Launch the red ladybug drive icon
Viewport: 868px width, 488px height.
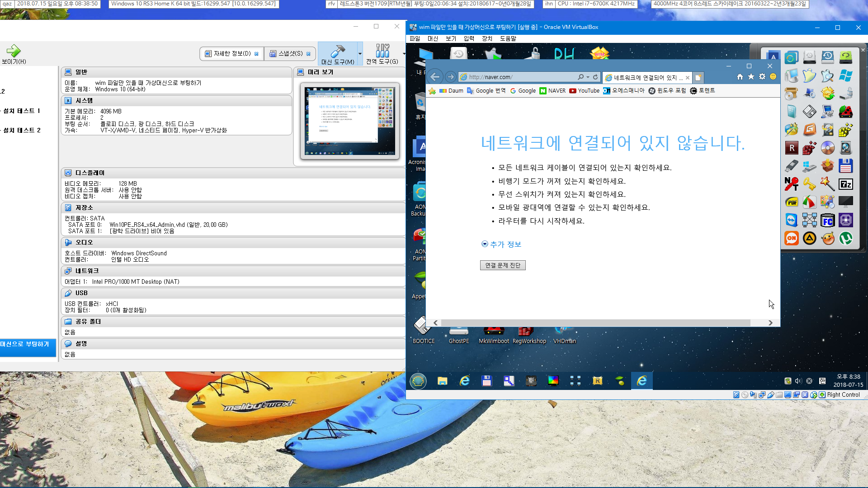845,112
